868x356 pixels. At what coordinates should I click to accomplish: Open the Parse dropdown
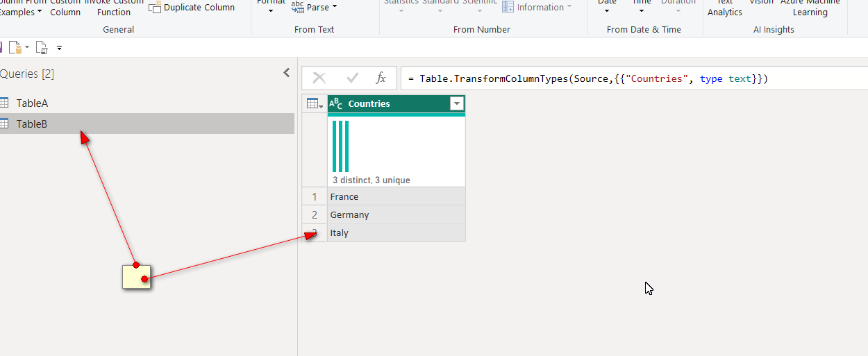pyautogui.click(x=314, y=7)
